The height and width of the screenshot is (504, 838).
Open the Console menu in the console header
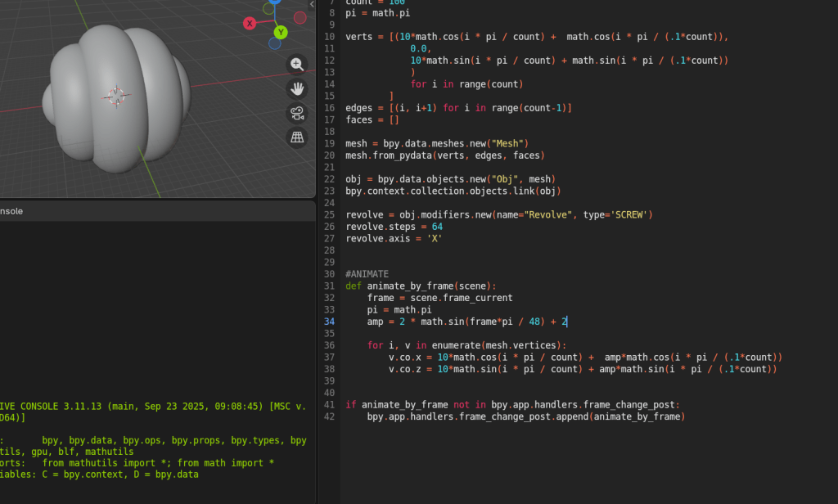coord(11,211)
